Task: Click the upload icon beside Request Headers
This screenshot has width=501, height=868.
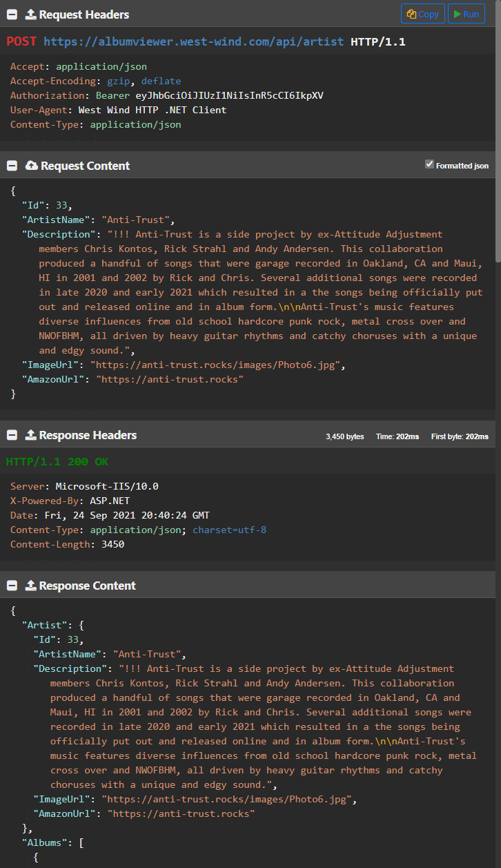Action: point(30,15)
